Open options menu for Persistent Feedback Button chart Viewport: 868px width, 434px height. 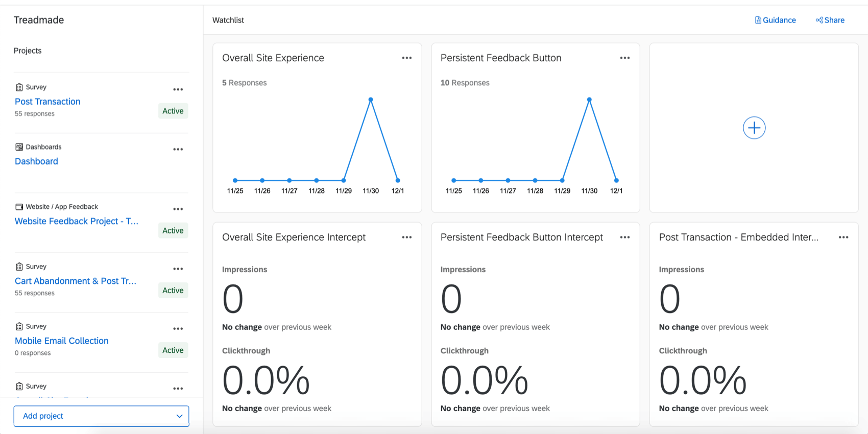(624, 58)
